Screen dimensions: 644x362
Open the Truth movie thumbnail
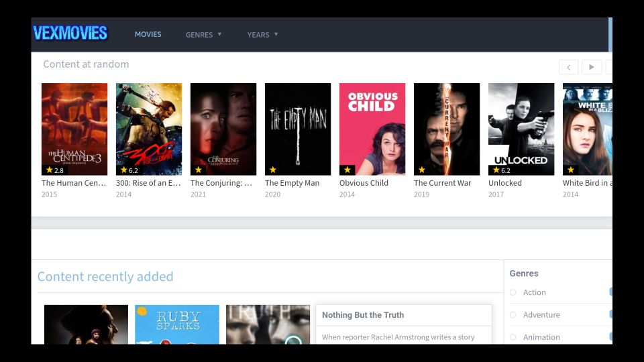coord(268,324)
